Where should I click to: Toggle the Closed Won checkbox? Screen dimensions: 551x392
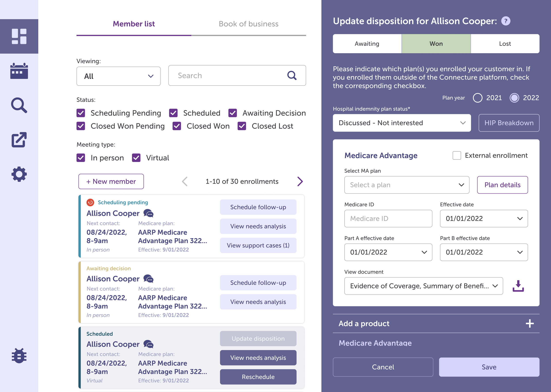177,126
